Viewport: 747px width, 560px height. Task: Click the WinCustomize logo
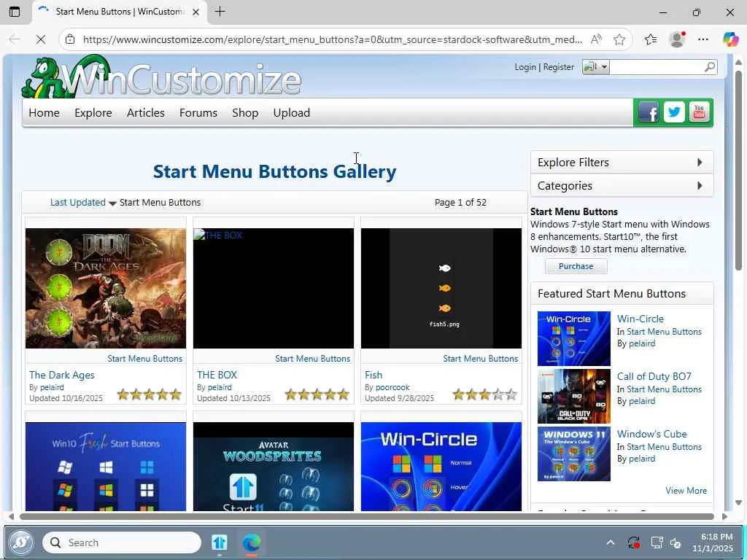(x=162, y=77)
